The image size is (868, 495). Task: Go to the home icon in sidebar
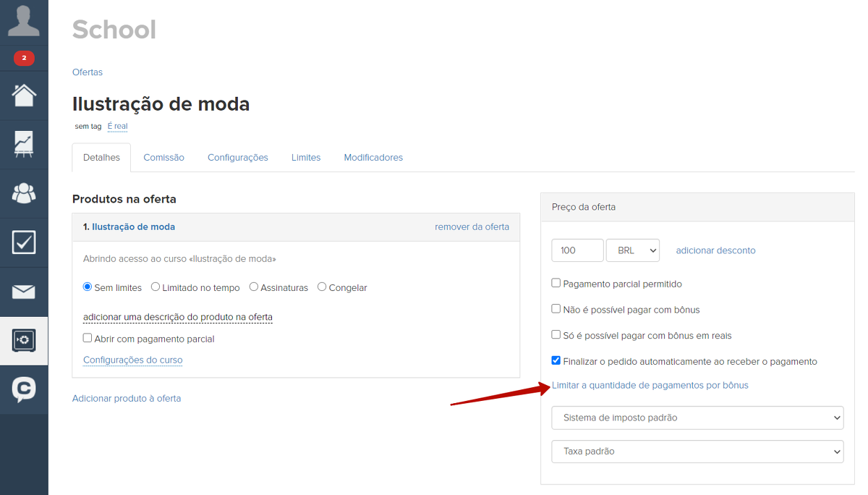(x=24, y=95)
